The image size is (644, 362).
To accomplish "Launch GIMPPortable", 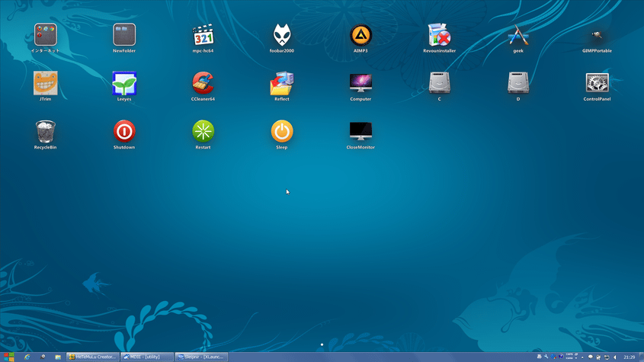I will pyautogui.click(x=597, y=35).
